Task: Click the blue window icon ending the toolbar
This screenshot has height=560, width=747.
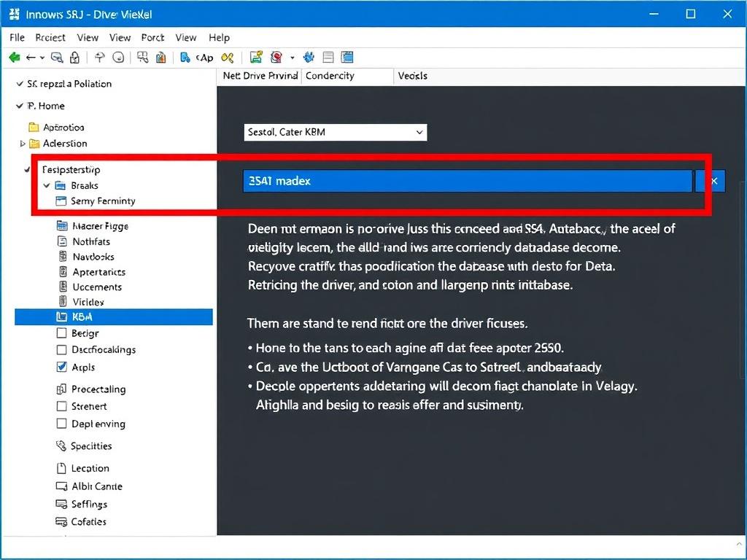Action: 347,58
